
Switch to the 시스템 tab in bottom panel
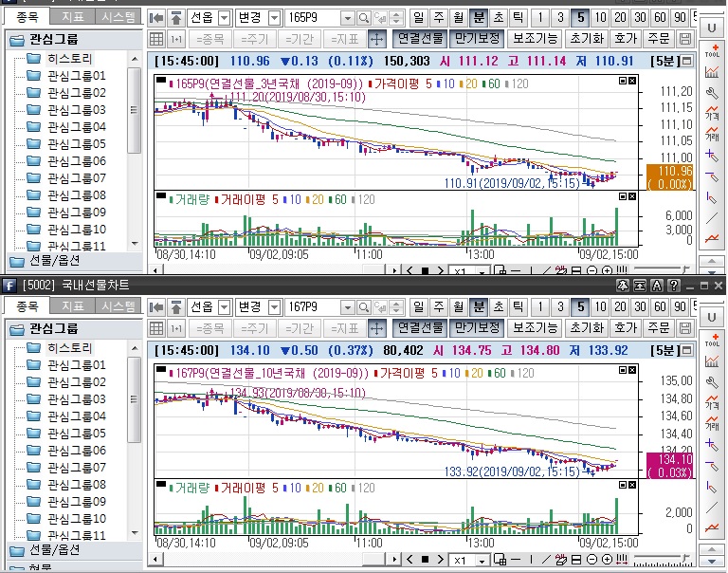tap(118, 306)
